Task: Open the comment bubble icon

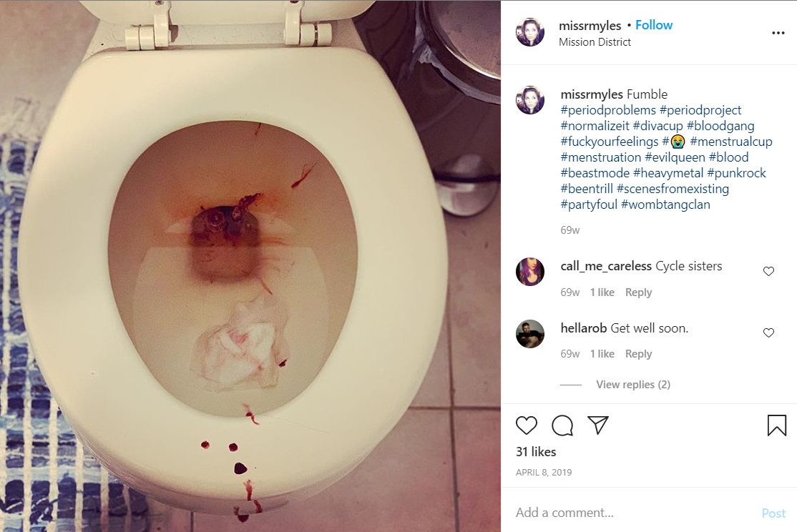Action: tap(562, 425)
